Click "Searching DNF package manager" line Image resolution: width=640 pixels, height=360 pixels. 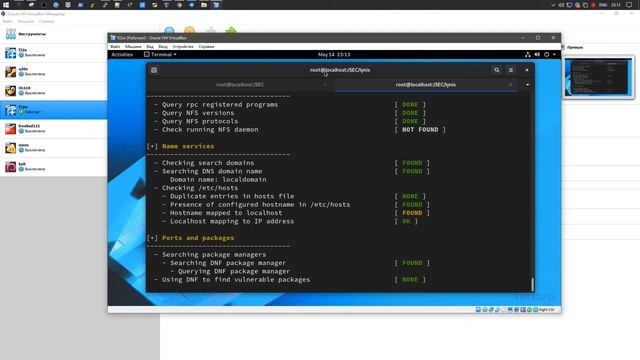(228, 263)
